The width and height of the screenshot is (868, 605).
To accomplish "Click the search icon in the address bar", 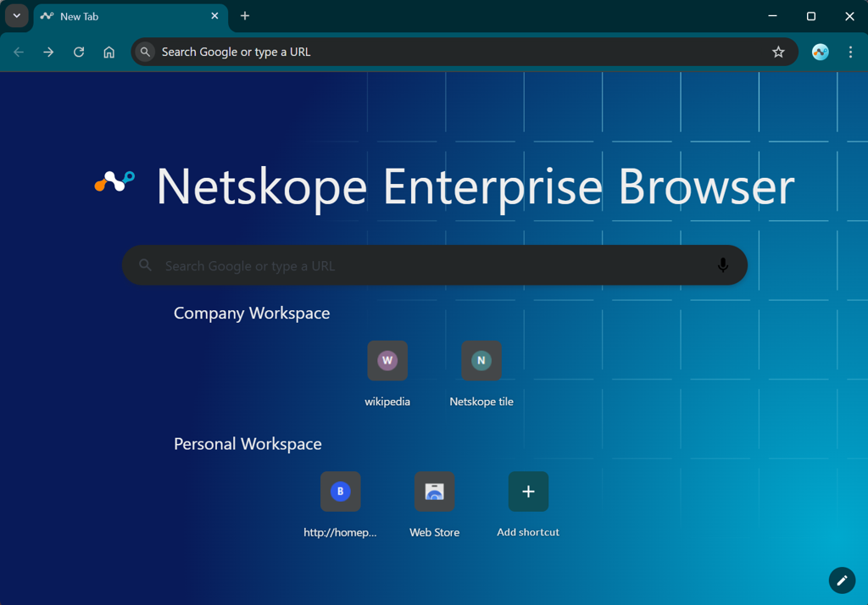I will pyautogui.click(x=145, y=52).
